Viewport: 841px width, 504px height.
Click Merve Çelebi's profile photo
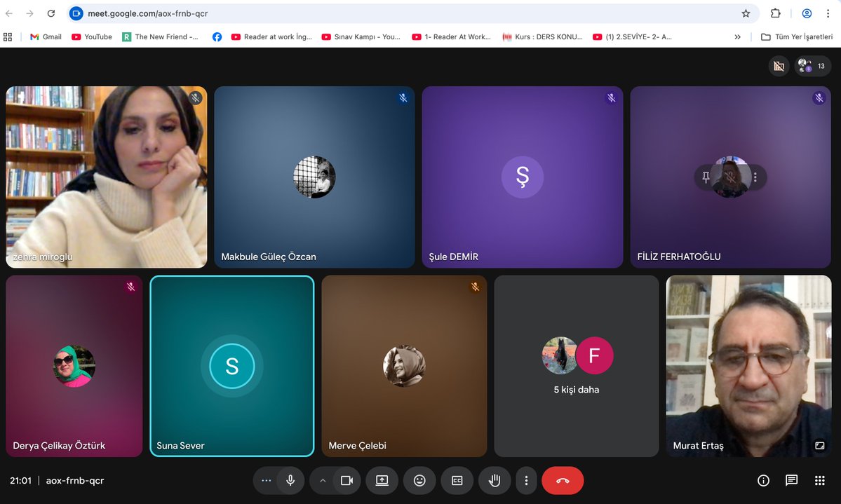click(x=404, y=366)
